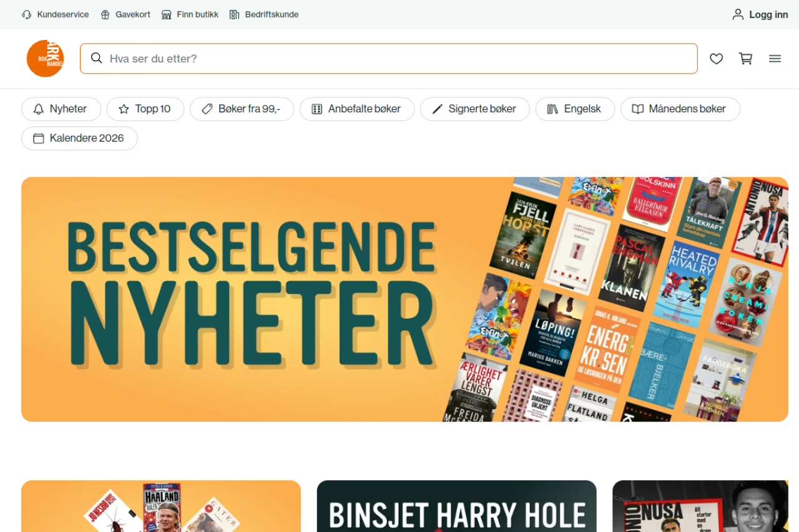Click the Finn butikk store icon
The height and width of the screenshot is (532, 799).
tap(166, 14)
